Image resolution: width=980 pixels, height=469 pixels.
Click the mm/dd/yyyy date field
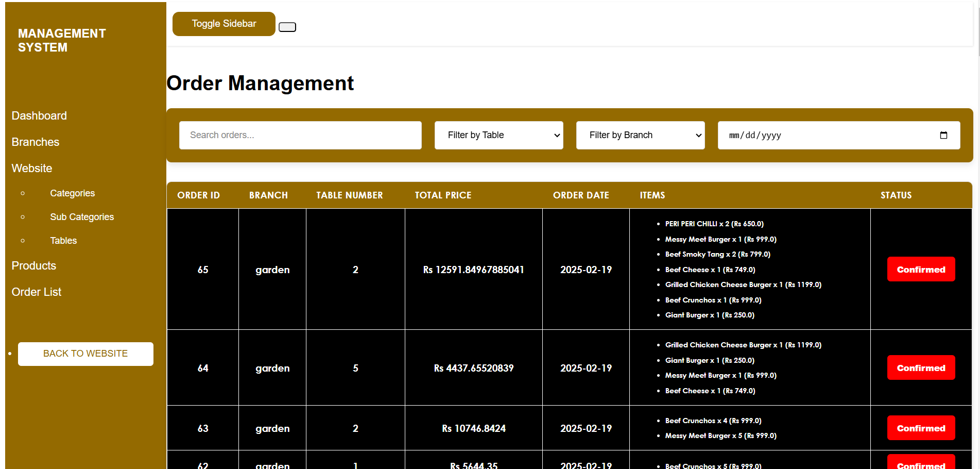(824, 135)
